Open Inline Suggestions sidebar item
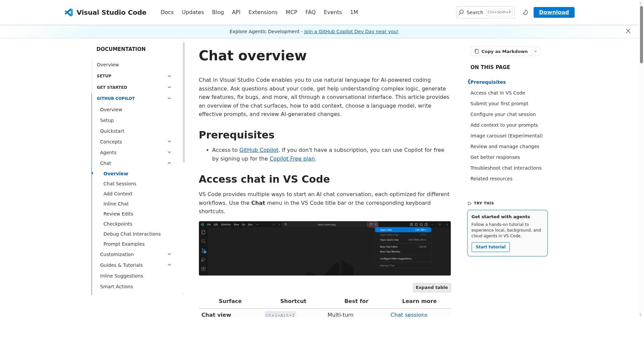Image resolution: width=644 pixels, height=362 pixels. [121, 276]
